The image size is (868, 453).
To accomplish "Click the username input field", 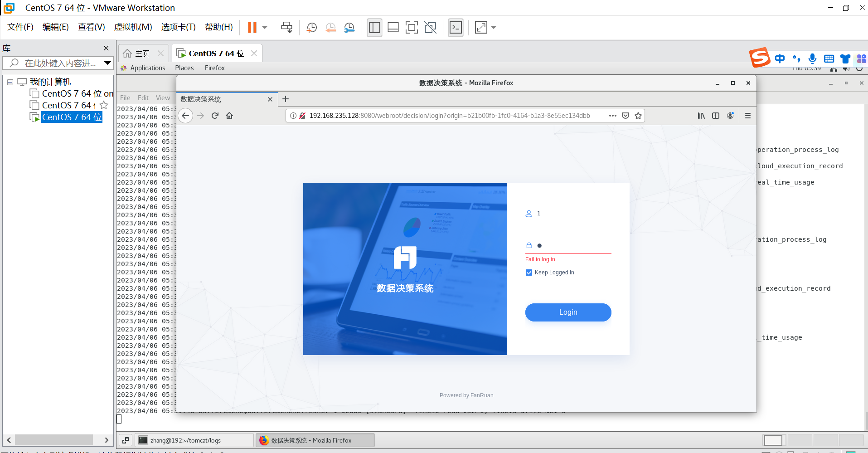I will [568, 214].
